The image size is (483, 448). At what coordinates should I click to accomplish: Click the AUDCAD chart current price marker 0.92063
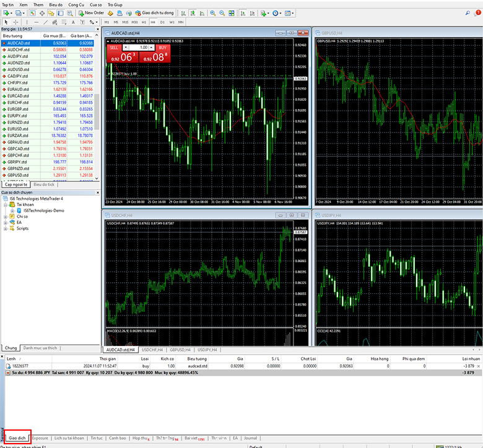(x=301, y=79)
